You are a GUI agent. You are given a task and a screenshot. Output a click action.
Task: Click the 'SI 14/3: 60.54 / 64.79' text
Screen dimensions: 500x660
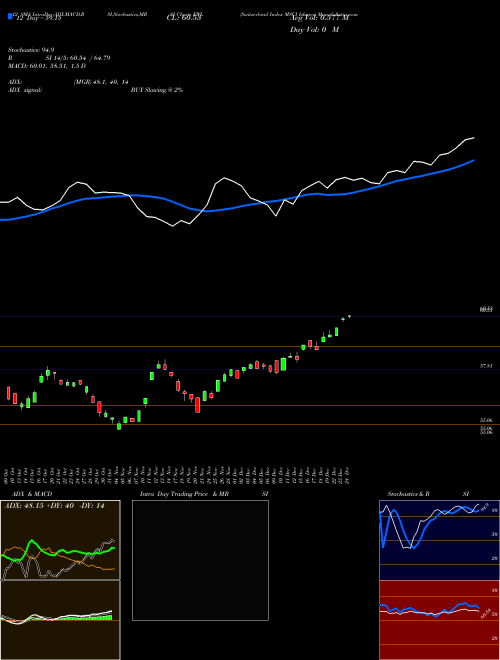[78, 58]
